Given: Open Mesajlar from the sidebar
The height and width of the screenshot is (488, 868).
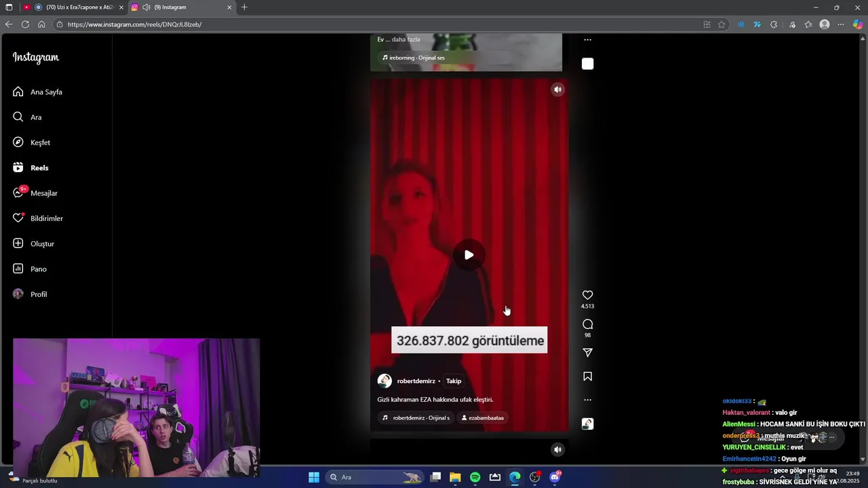Looking at the screenshot, I should pyautogui.click(x=35, y=193).
